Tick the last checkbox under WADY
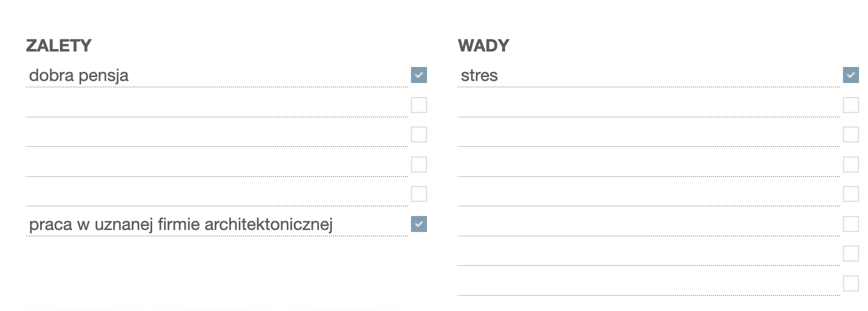This screenshot has width=868, height=311. point(851,283)
